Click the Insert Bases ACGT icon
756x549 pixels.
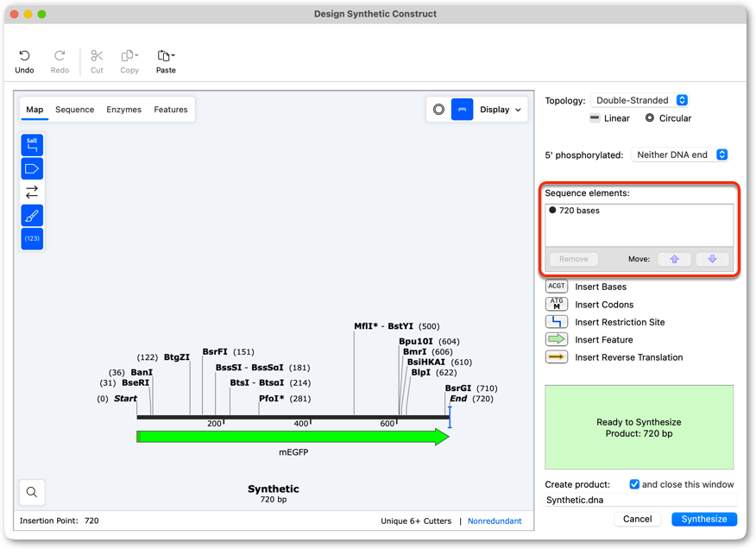[557, 286]
